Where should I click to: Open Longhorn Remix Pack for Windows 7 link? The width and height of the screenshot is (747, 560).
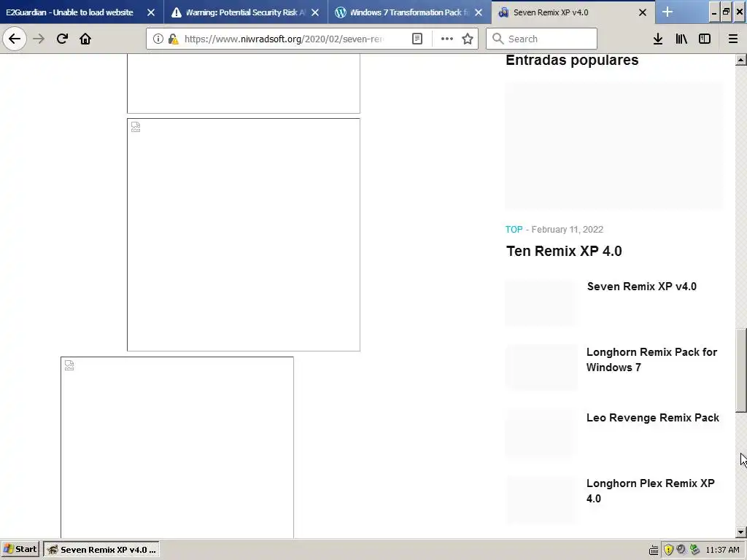point(651,359)
